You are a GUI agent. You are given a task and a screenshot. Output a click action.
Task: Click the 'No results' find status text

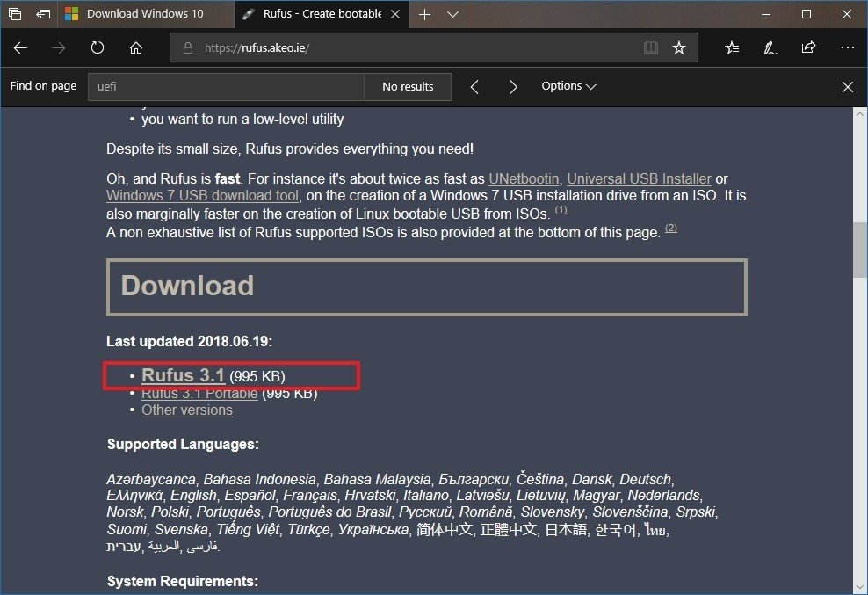408,86
